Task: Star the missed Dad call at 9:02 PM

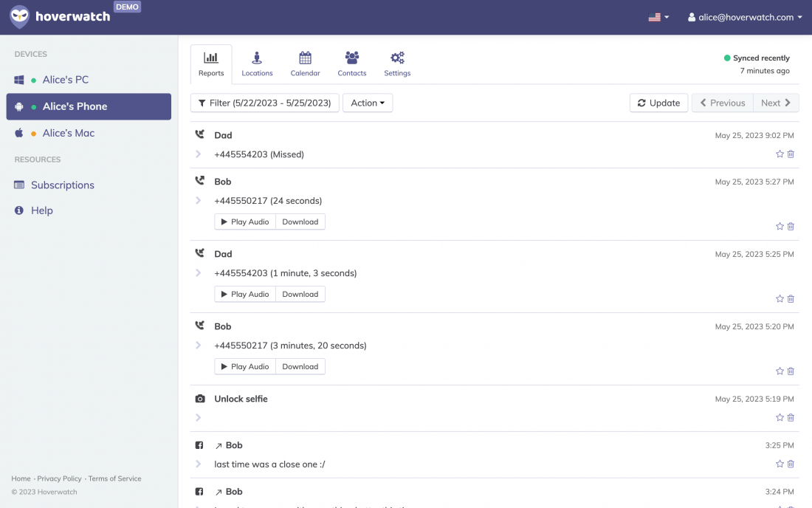Action: [x=780, y=154]
